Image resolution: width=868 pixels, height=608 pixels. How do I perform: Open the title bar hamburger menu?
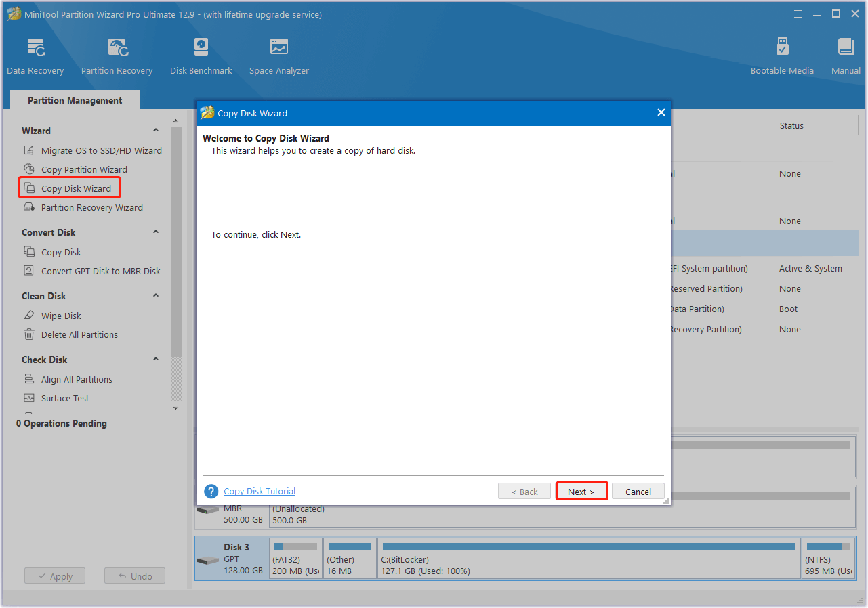coord(798,14)
